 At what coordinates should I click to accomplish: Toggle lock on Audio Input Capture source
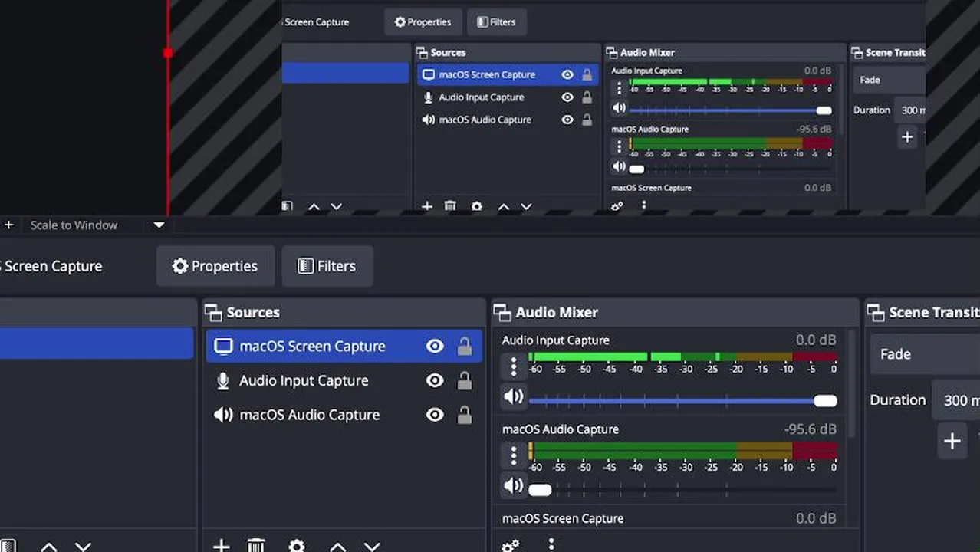point(465,381)
